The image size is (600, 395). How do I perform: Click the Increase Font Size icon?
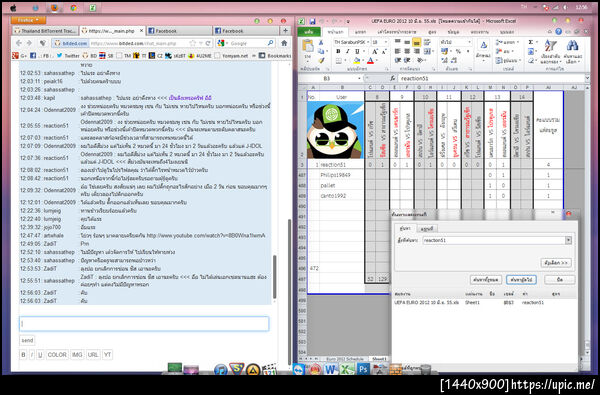click(375, 51)
